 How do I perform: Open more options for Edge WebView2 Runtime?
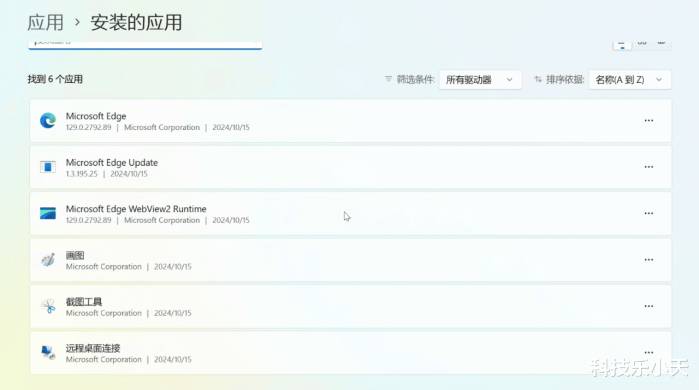649,213
